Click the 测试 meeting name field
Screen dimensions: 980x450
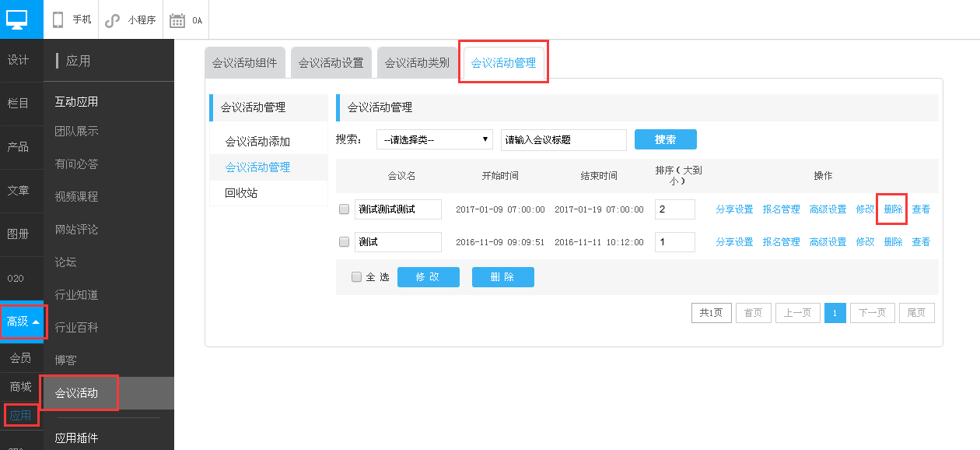coord(398,242)
